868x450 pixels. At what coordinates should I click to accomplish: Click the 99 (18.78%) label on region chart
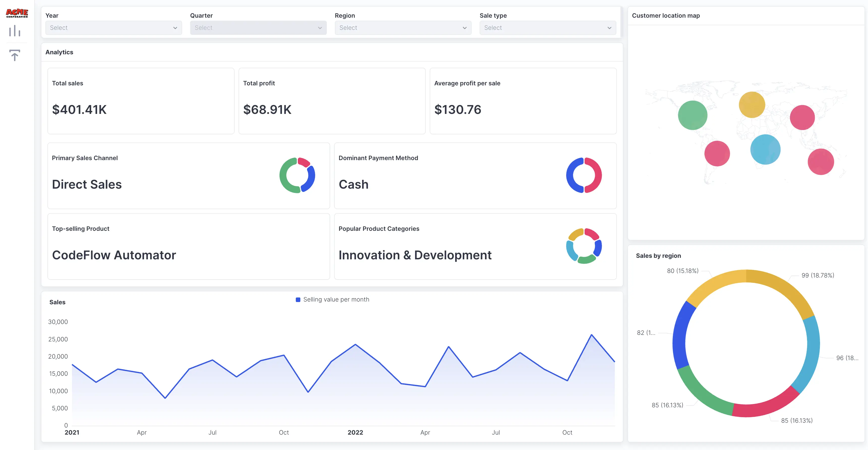click(x=818, y=275)
